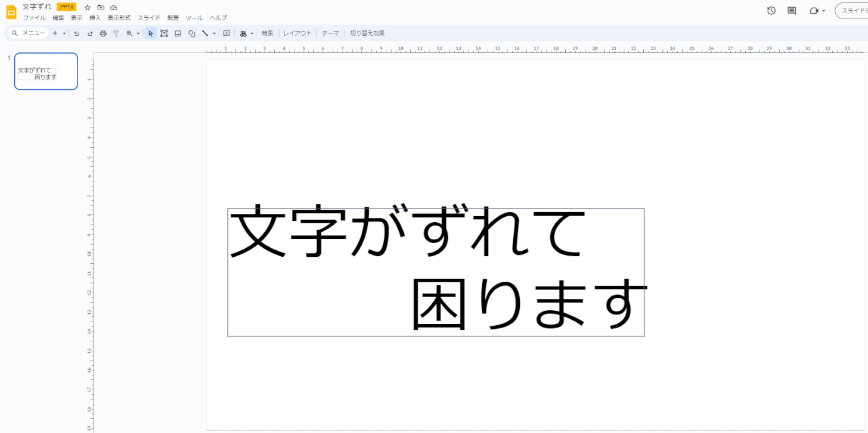Viewport: 868px width, 433px height.
Task: Click the あ input tools button
Action: [243, 33]
